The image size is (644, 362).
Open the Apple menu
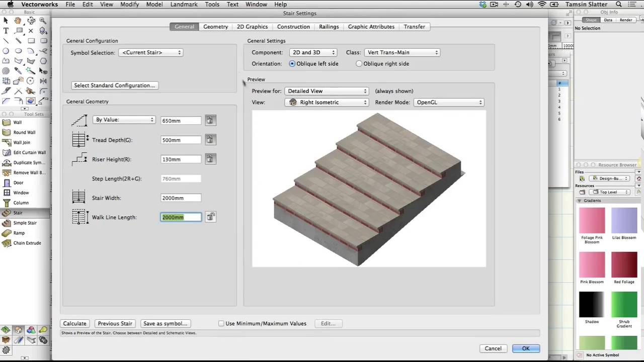(x=10, y=5)
